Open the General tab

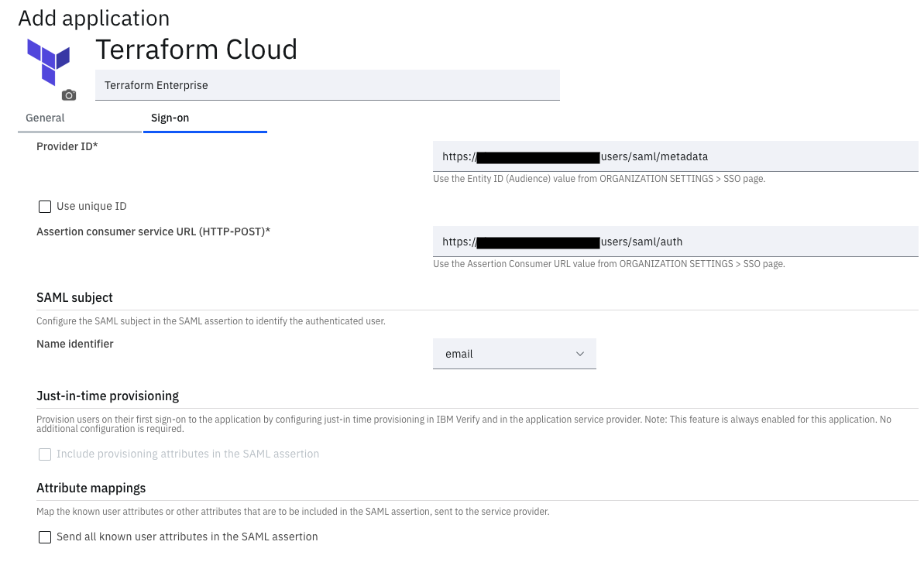(x=80, y=118)
